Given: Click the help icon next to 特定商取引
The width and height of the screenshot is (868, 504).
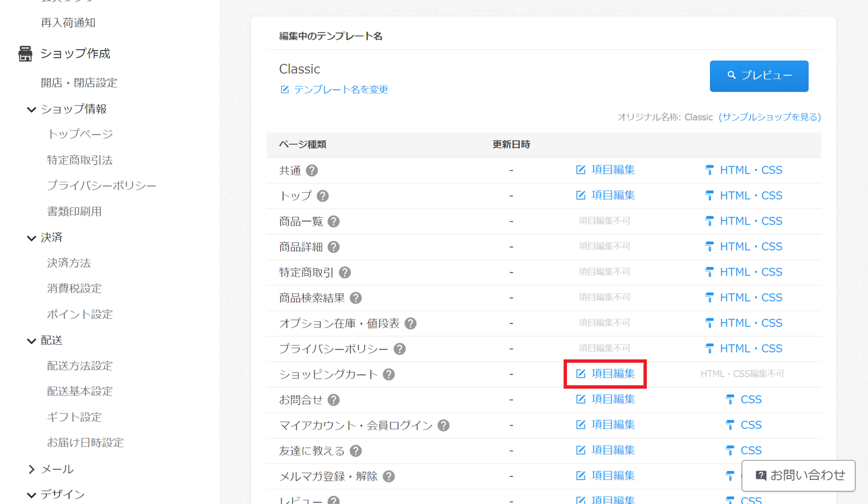Looking at the screenshot, I should (x=345, y=273).
